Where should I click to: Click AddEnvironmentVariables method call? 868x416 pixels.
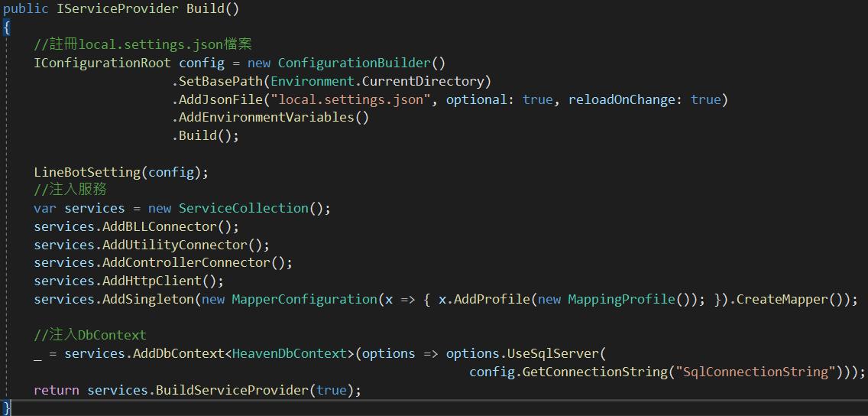[x=266, y=118]
